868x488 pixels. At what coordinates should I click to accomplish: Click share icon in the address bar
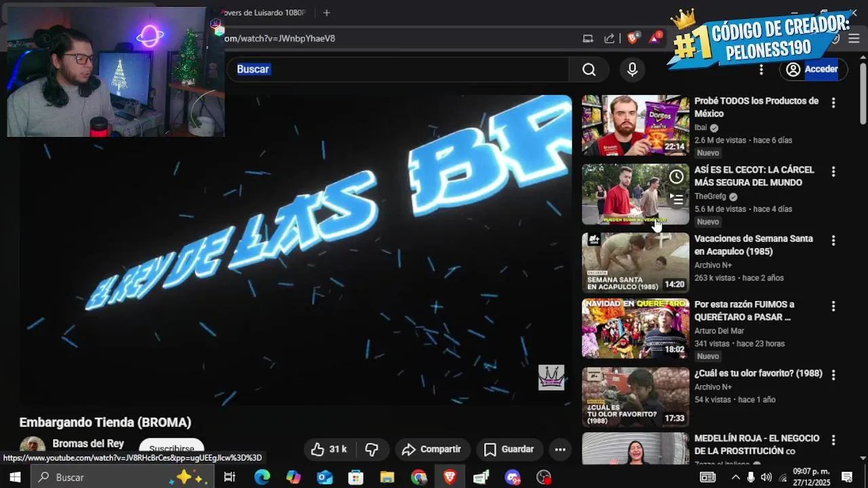[x=610, y=39]
